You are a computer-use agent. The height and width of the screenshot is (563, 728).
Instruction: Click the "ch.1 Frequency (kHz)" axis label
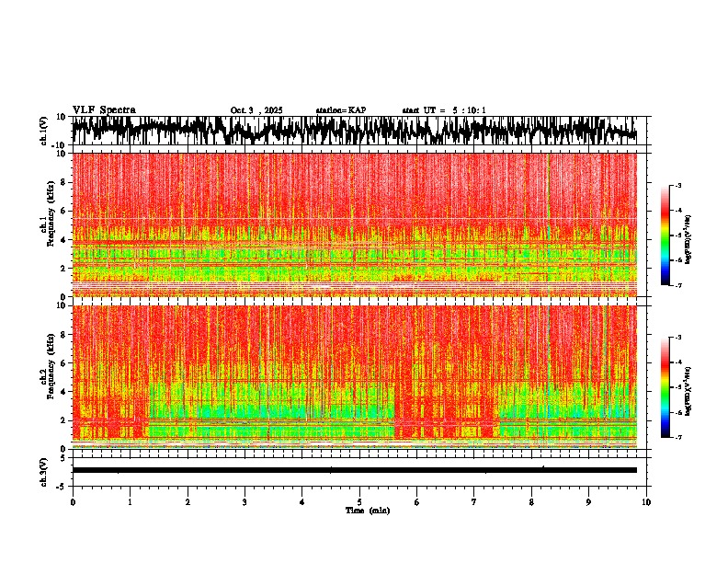[48, 213]
